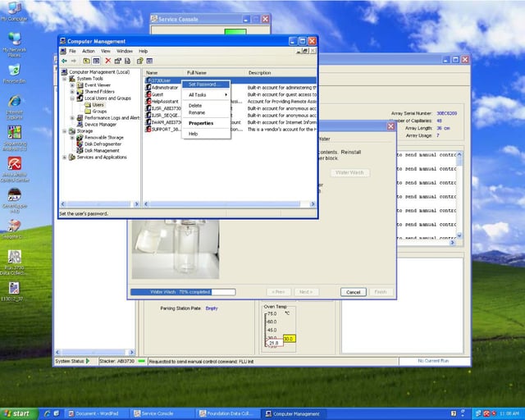Expand the Event Viewer tree node

point(72,85)
